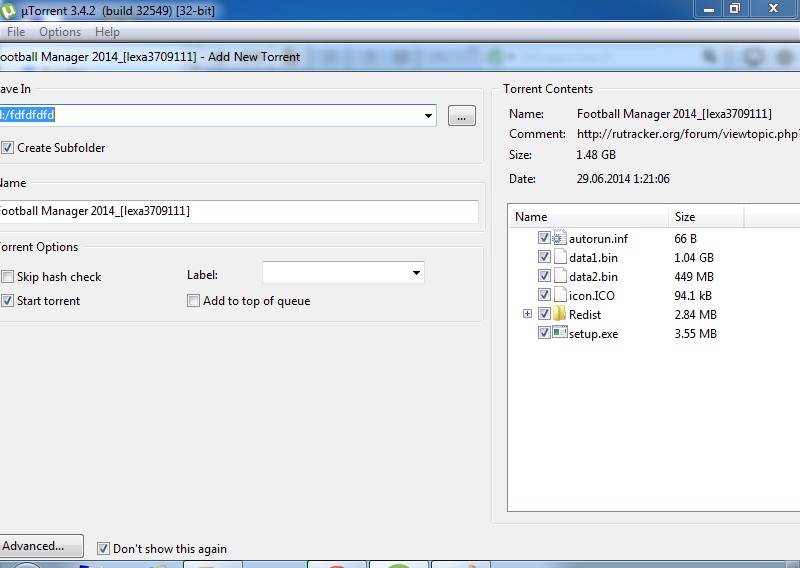
Task: Click the torrent Name input field
Action: (239, 211)
